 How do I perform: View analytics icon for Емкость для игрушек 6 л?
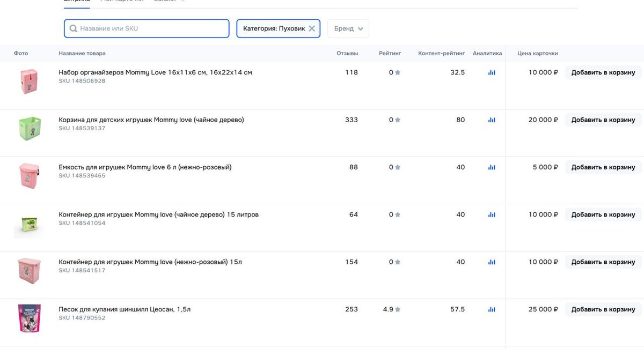[492, 167]
